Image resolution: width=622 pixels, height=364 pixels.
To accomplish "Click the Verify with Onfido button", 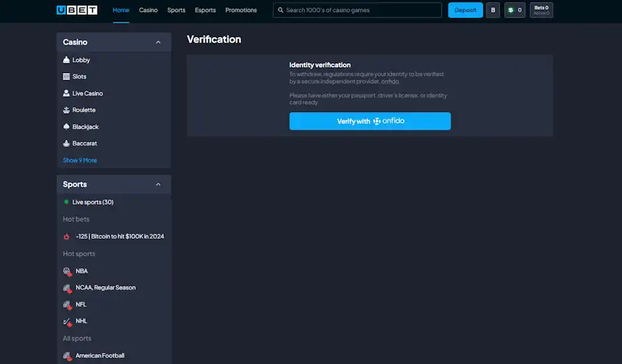I will pos(370,121).
